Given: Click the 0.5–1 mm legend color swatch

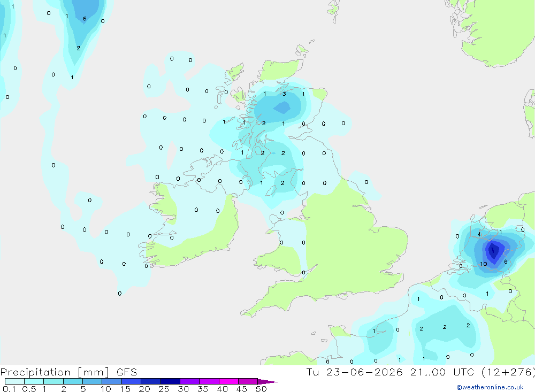Looking at the screenshot, I should pos(34,381).
